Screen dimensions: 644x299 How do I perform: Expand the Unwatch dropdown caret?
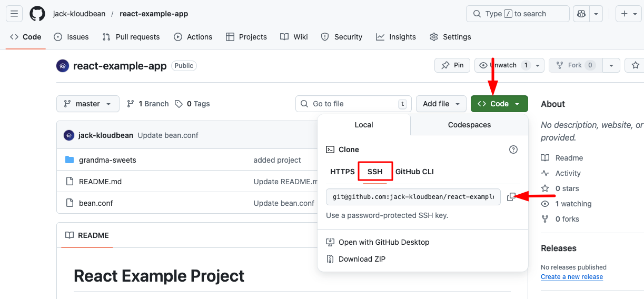coord(538,65)
